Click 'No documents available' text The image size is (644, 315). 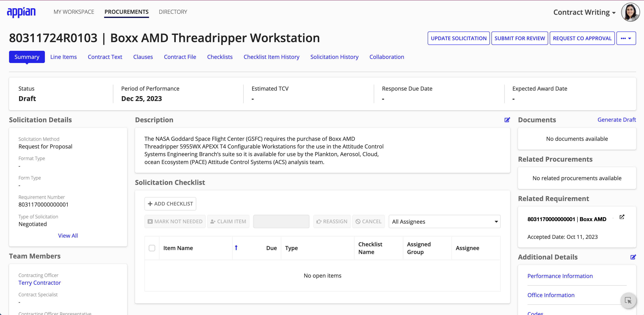click(577, 139)
